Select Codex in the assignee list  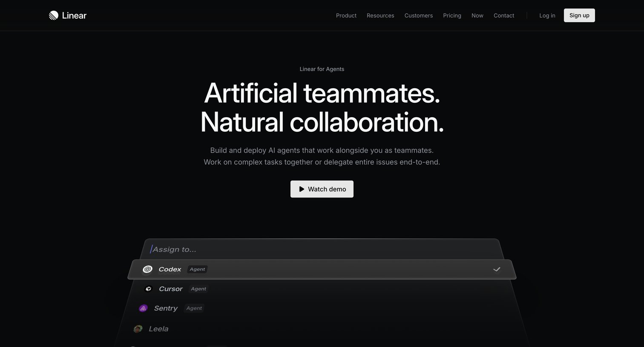(322, 269)
